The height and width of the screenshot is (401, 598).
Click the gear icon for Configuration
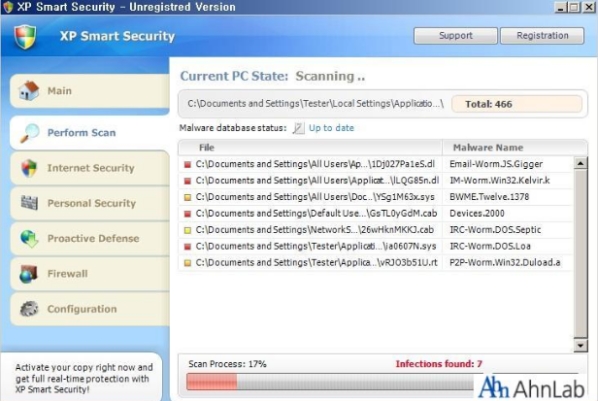29,309
